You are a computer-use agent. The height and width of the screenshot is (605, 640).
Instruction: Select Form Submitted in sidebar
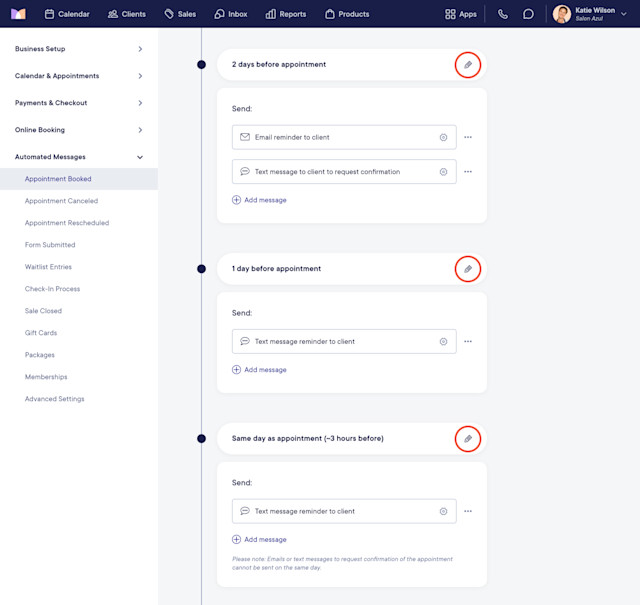click(x=50, y=245)
